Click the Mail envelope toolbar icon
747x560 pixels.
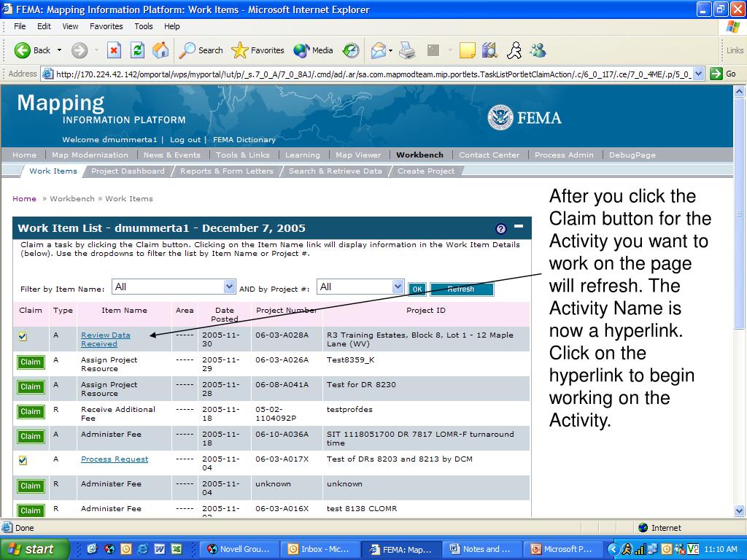pyautogui.click(x=379, y=50)
